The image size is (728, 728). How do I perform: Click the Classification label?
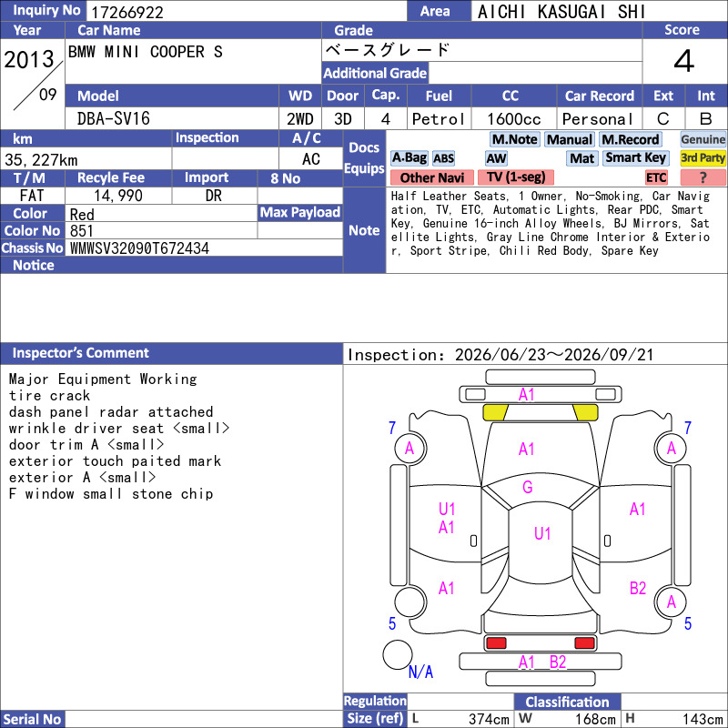point(567,702)
